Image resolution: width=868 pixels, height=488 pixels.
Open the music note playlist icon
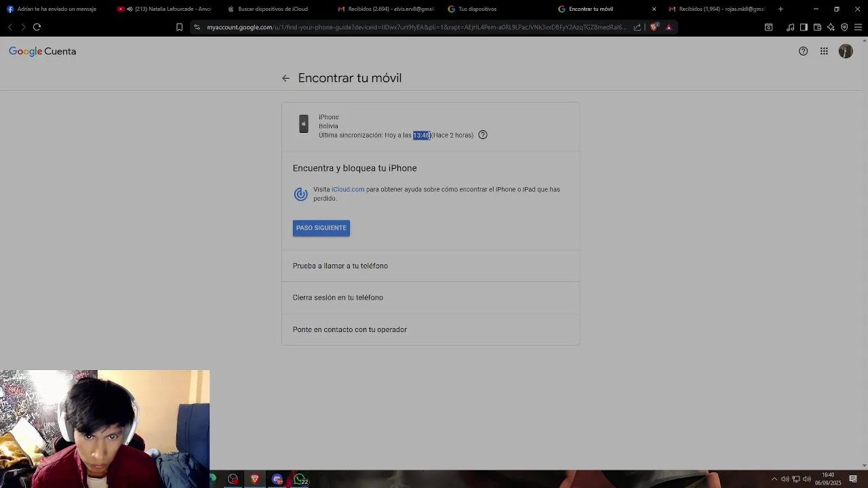pos(790,27)
